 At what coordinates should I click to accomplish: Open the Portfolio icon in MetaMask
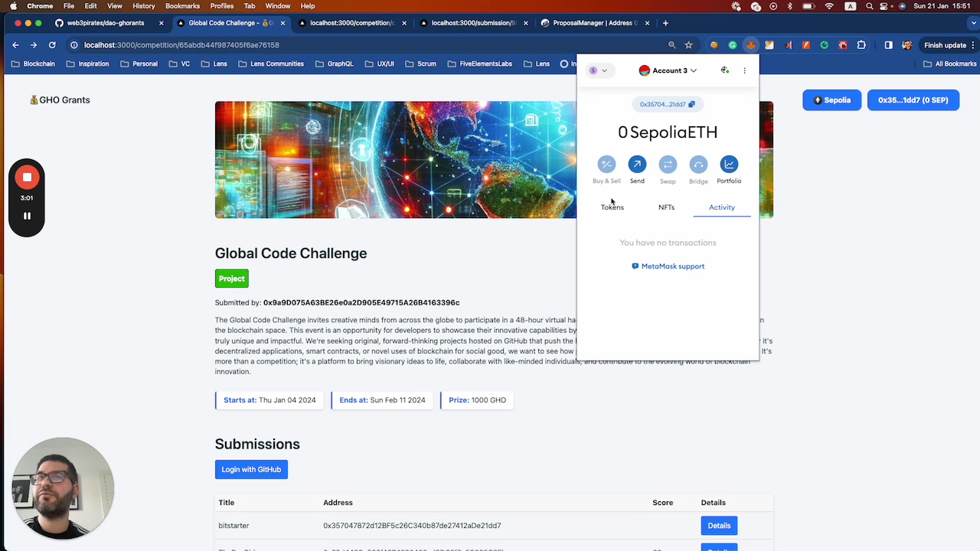click(729, 165)
